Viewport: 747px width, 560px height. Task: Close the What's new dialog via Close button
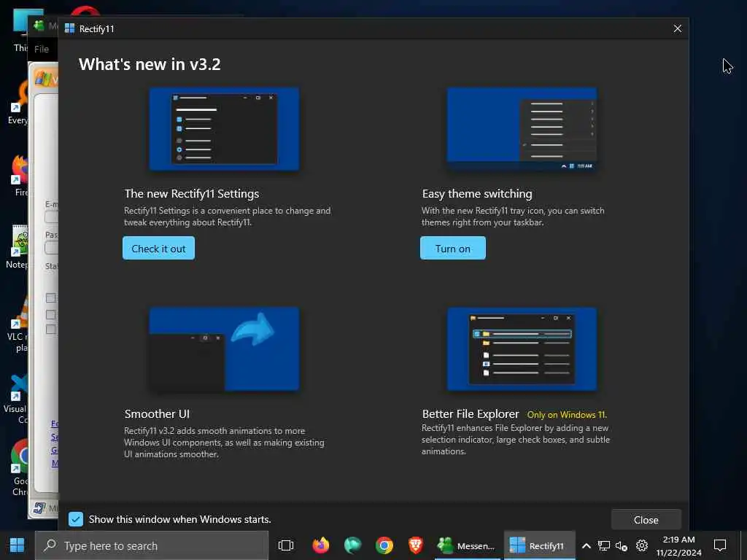[x=646, y=519]
